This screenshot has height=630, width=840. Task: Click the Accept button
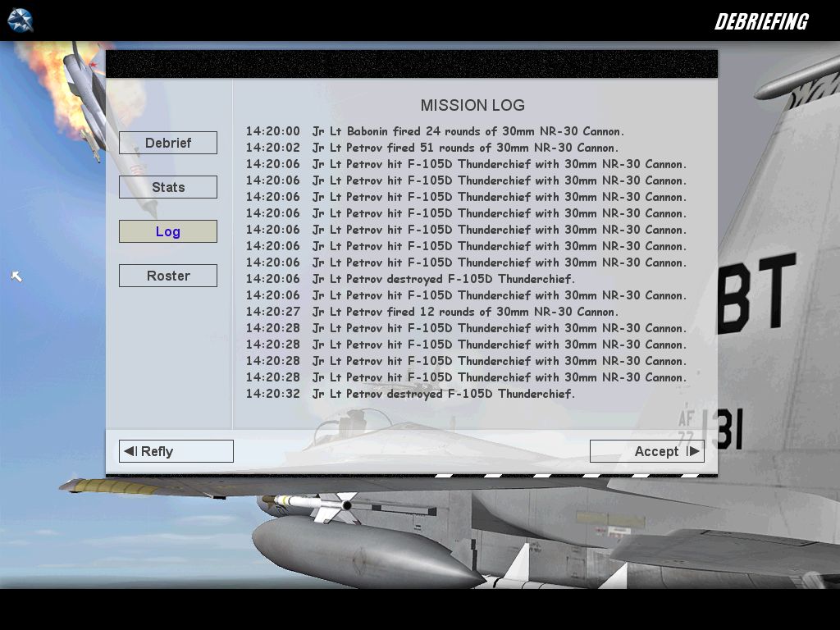(x=646, y=451)
